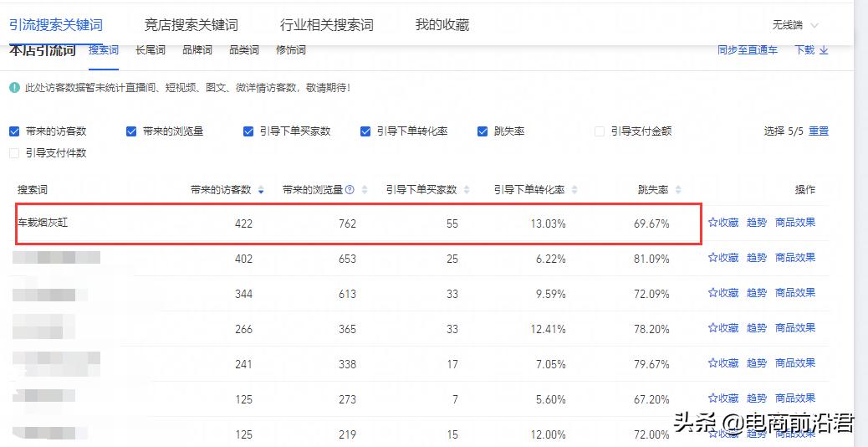Click 收藏 in the 402 visitors row
The width and height of the screenshot is (868, 447).
click(723, 258)
